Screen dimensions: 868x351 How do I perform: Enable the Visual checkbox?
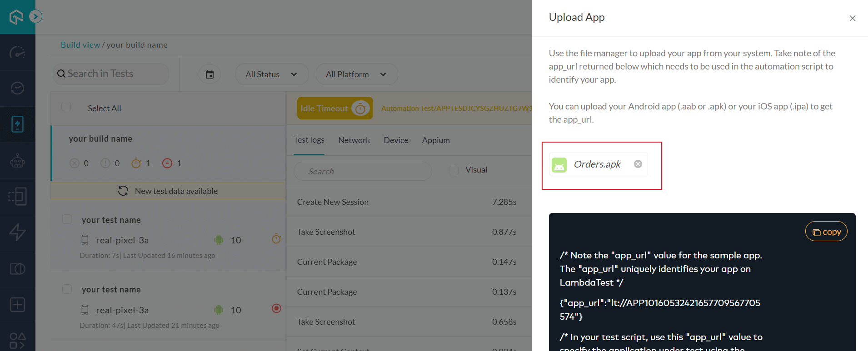(454, 170)
